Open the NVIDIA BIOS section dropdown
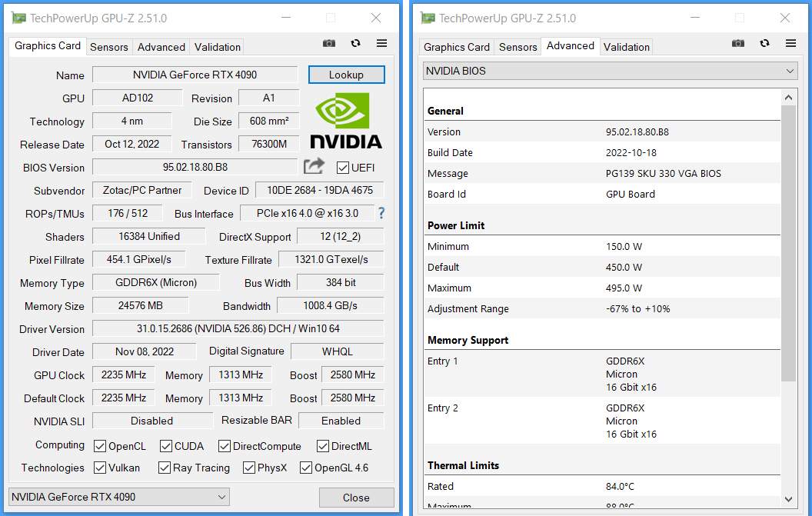 [x=610, y=71]
